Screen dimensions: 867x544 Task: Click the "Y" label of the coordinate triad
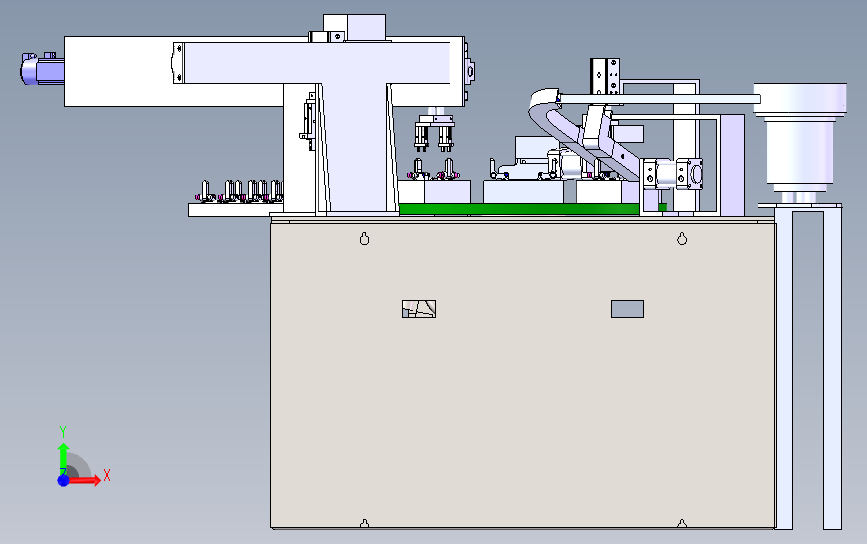pos(63,432)
